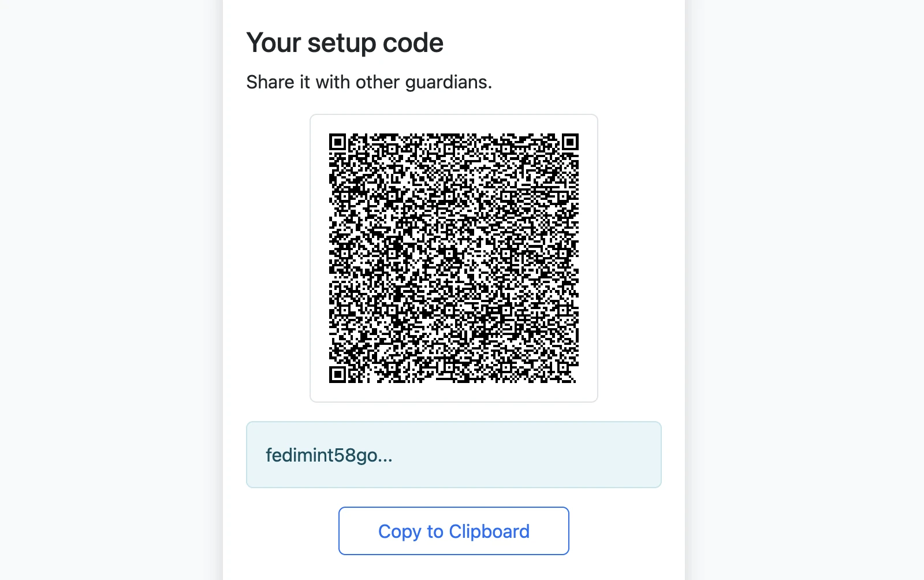924x580 pixels.
Task: Click the Your setup code heading
Action: click(x=345, y=42)
